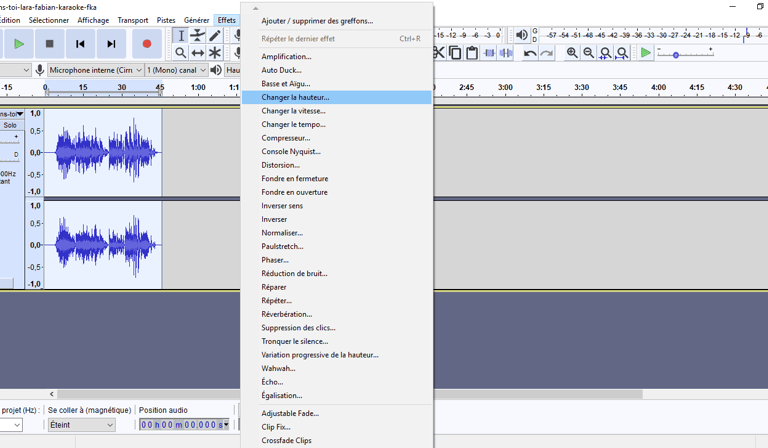Skip to end of track
Viewport: 768px width, 448px height.
[x=111, y=44]
